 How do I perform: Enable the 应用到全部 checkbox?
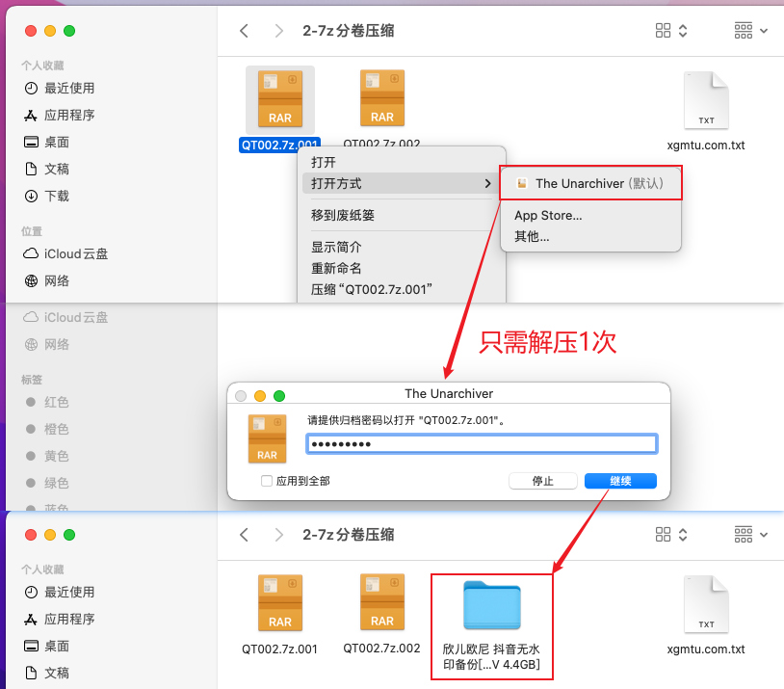click(x=267, y=482)
